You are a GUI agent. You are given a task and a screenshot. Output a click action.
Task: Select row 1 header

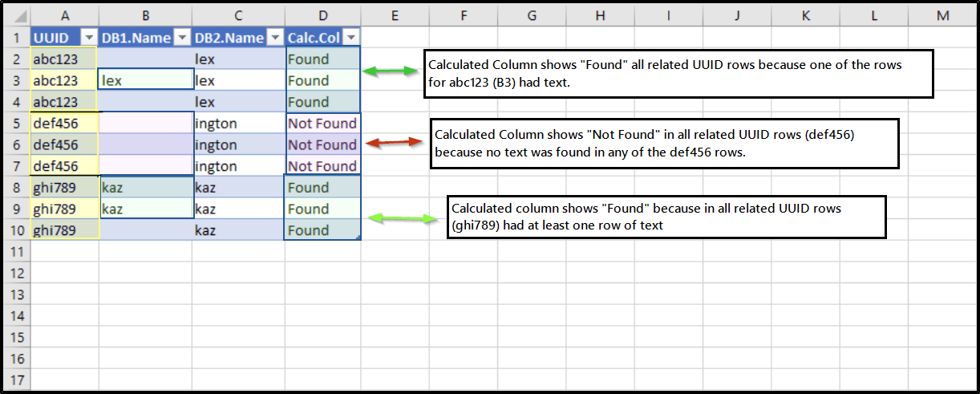pos(18,38)
